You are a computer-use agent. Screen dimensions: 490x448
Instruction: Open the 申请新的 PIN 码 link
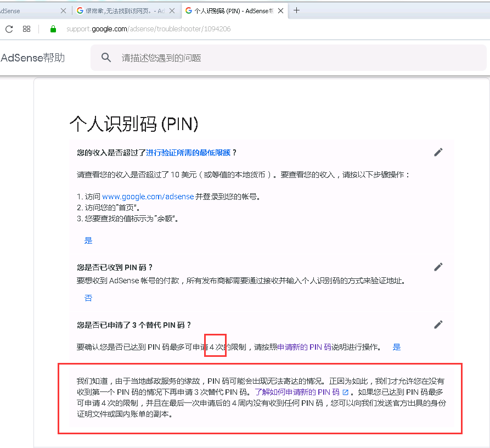point(304,348)
